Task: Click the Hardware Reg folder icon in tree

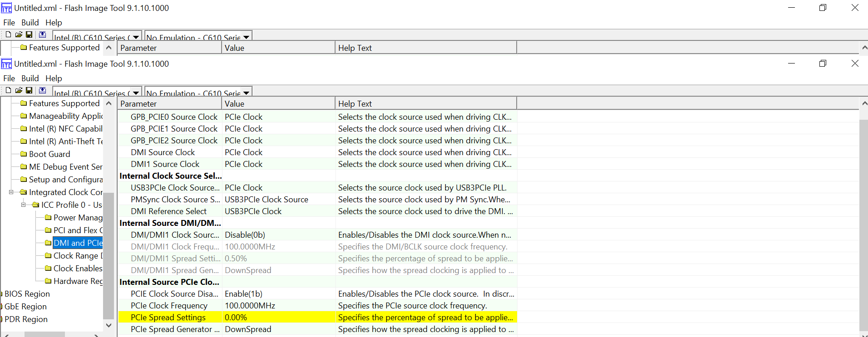Action: (49, 281)
